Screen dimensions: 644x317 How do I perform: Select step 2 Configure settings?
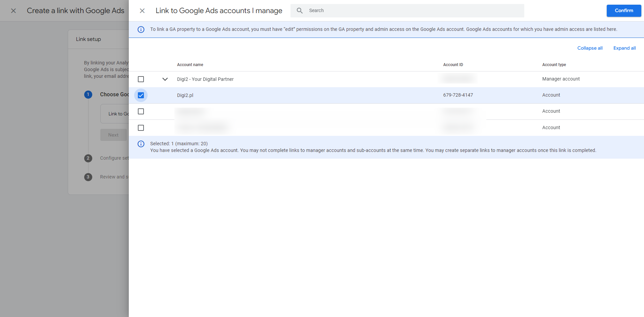106,158
